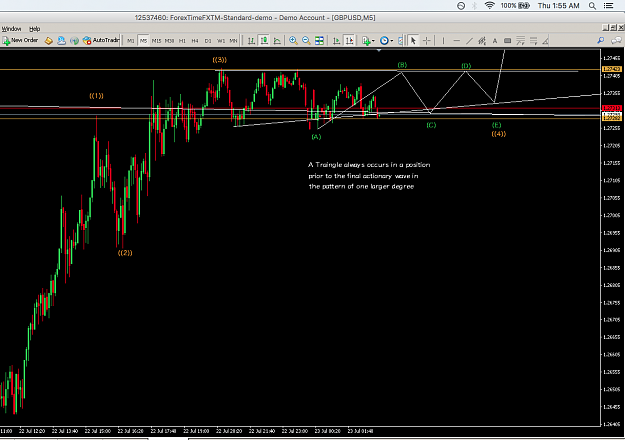The height and width of the screenshot is (440, 625).
Task: Select the Fibonacci retracement tool
Action: [520, 41]
